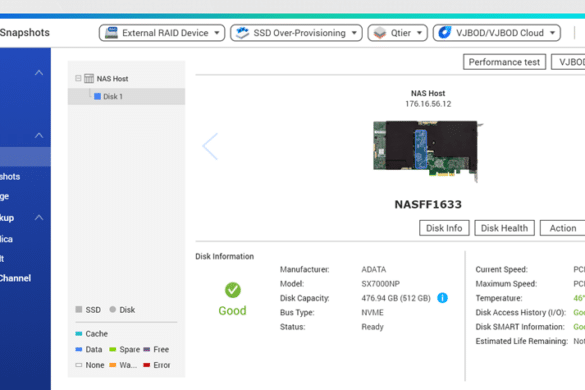Click the highlighted selected sidebar item
The width and height of the screenshot is (585, 390).
coord(25,157)
